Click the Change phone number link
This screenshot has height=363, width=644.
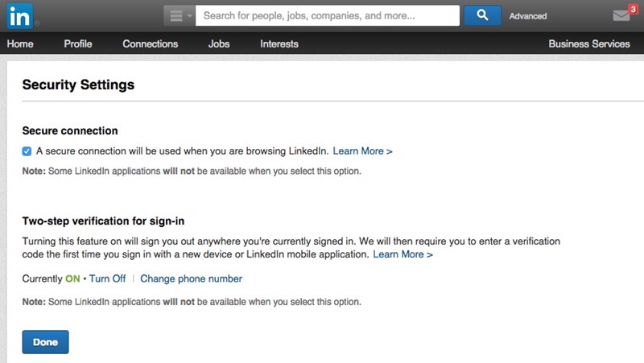pyautogui.click(x=191, y=278)
